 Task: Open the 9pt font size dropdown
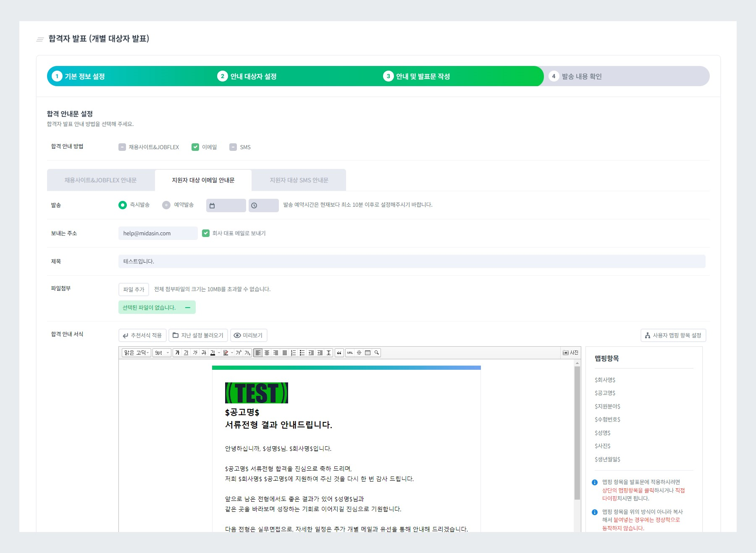click(162, 353)
